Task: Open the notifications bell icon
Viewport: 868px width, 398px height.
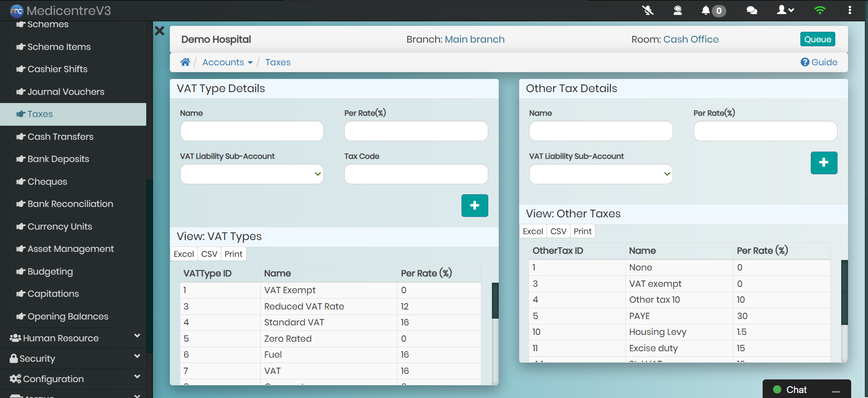Action: (706, 10)
